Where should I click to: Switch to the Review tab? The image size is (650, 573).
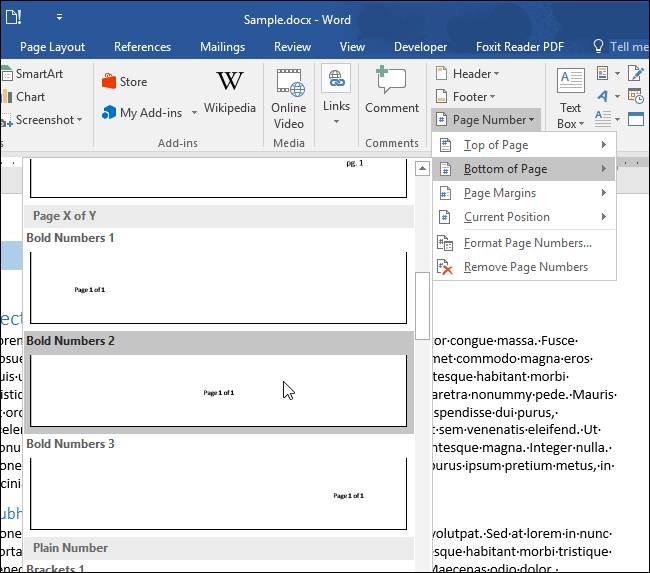point(292,47)
